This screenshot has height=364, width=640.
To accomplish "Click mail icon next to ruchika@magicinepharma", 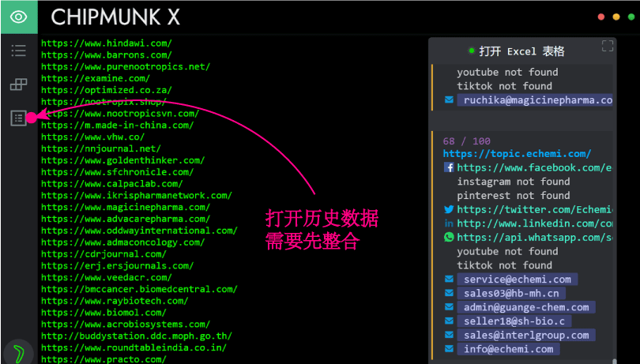I will (449, 100).
